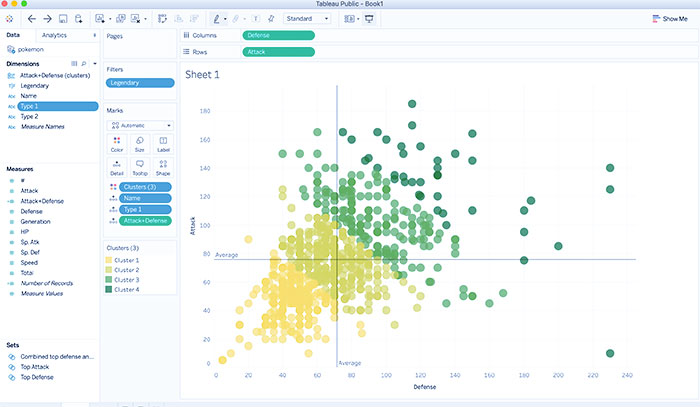Switch to the Data tab
This screenshot has width=700, height=407.
13,35
